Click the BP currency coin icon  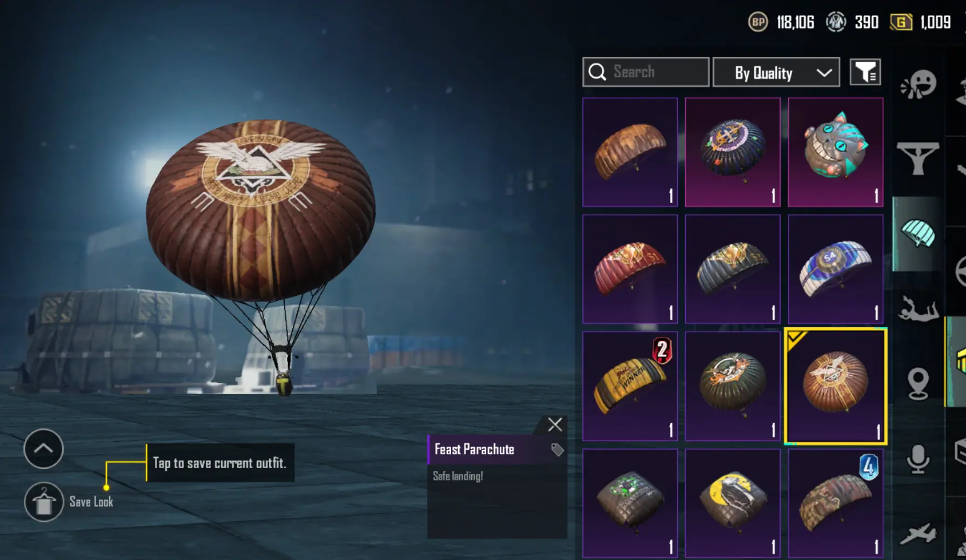pos(758,22)
